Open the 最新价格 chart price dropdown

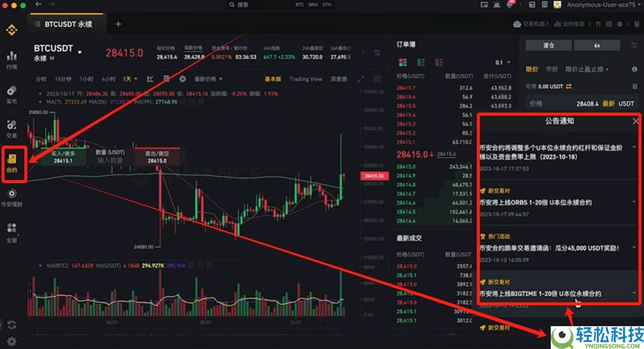click(x=208, y=79)
